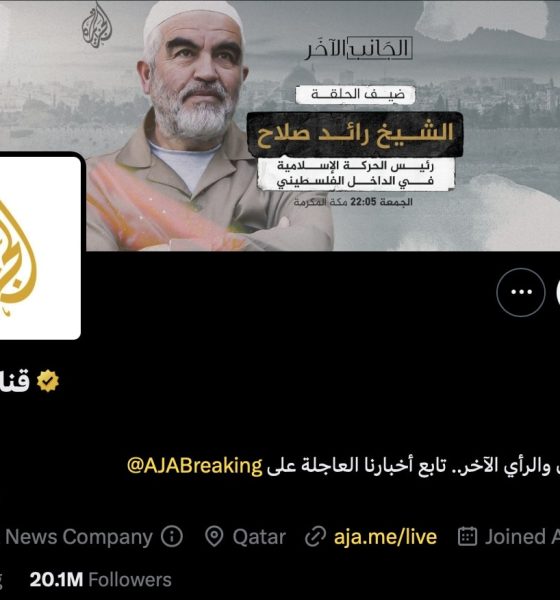Click the gold الشيخ رائد صلاح banner title

tap(355, 135)
